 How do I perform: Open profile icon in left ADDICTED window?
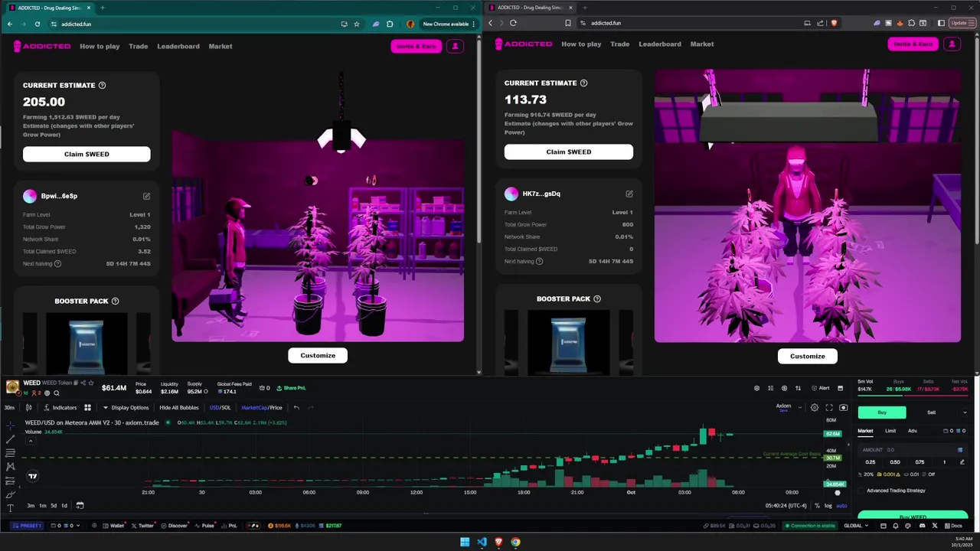[x=455, y=46]
